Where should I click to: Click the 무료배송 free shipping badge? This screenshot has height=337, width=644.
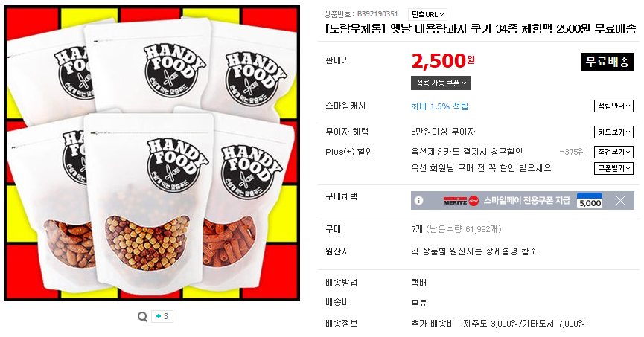pyautogui.click(x=607, y=62)
